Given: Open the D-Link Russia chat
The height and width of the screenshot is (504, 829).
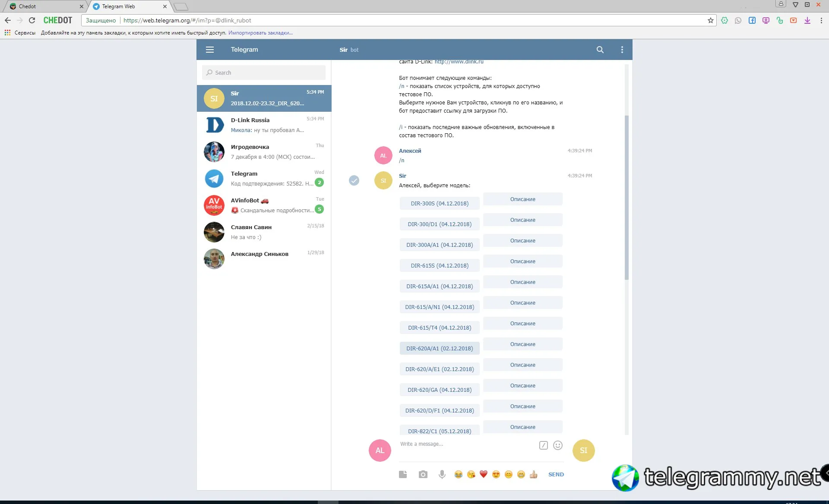Looking at the screenshot, I should click(264, 125).
